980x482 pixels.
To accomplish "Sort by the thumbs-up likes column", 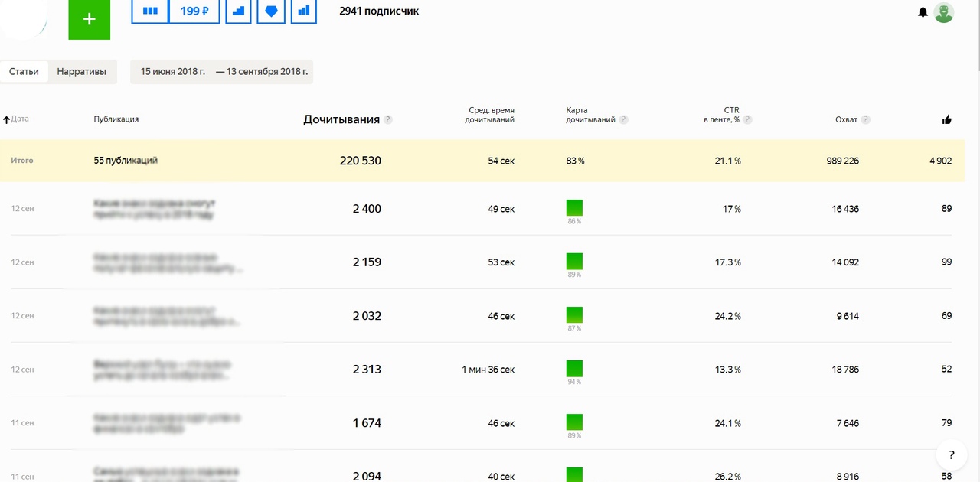I will (947, 119).
